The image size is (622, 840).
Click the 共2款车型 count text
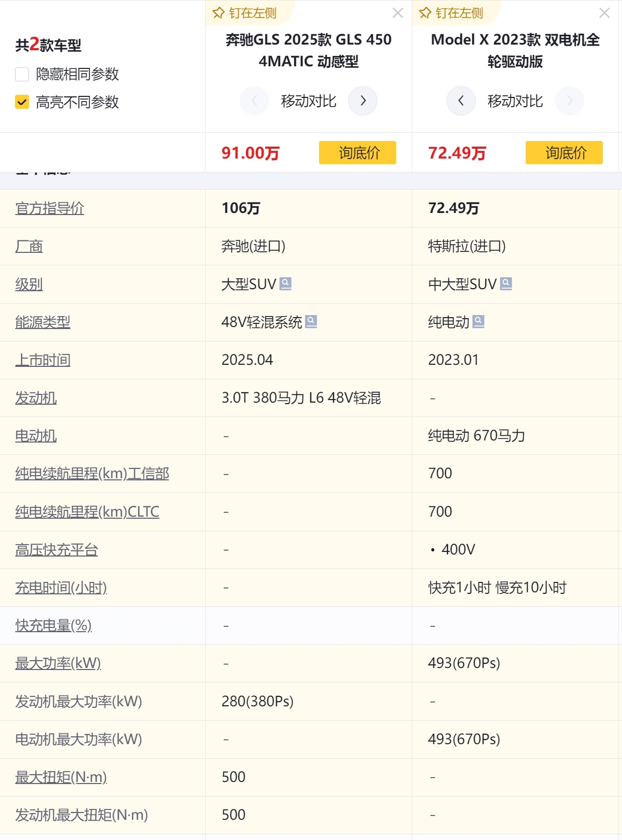point(48,45)
